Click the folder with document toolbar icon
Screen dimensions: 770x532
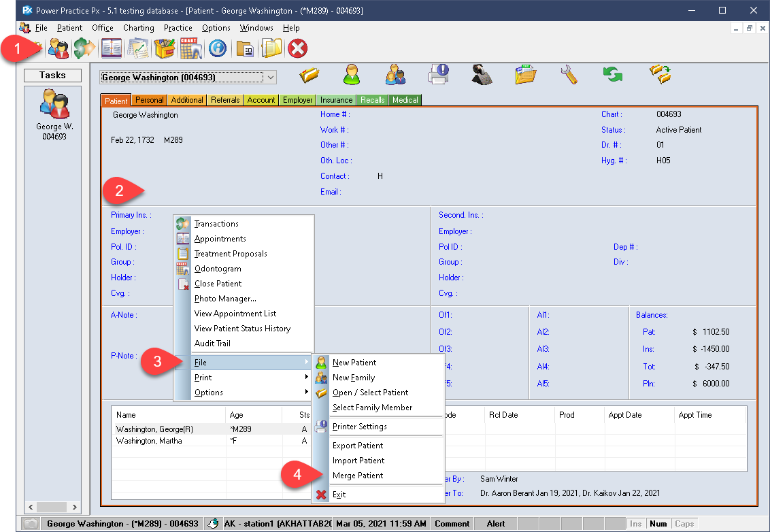click(x=245, y=48)
